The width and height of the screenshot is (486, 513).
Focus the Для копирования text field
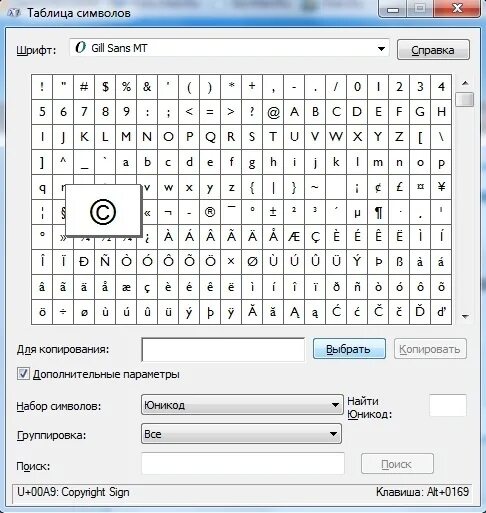(223, 350)
